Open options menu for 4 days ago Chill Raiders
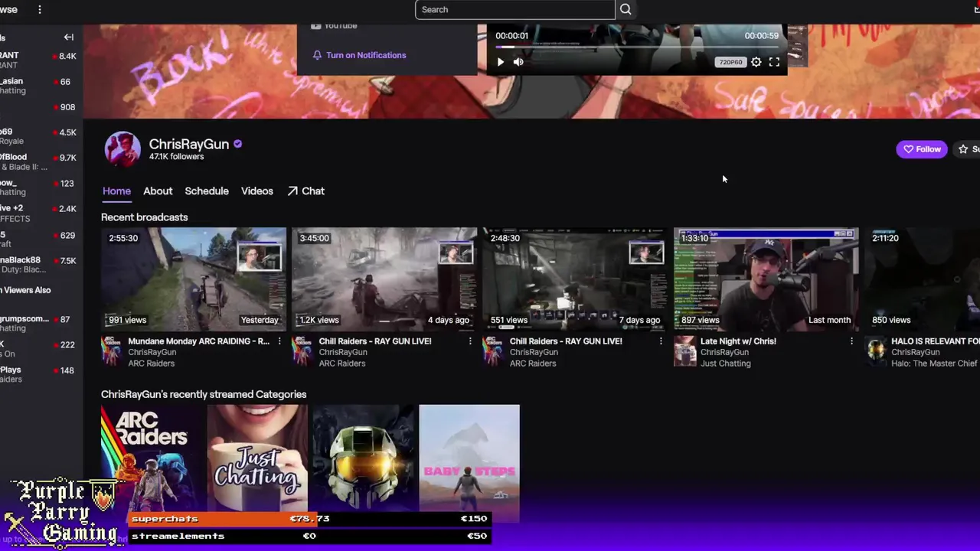Screen dimensions: 980x551 tap(470, 341)
